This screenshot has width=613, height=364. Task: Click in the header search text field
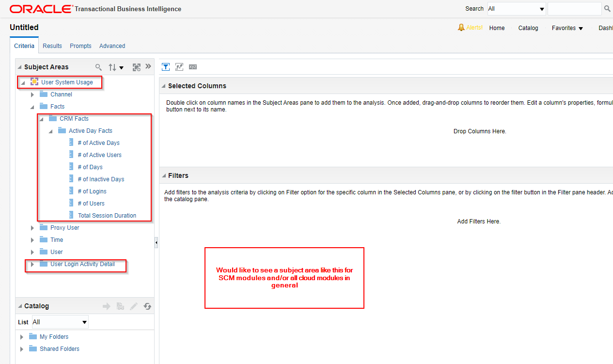574,9
